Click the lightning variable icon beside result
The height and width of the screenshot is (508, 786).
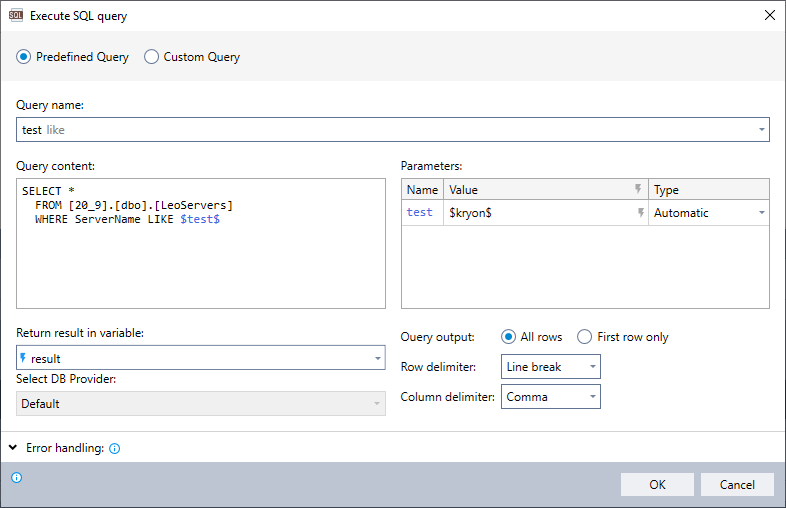(24, 358)
